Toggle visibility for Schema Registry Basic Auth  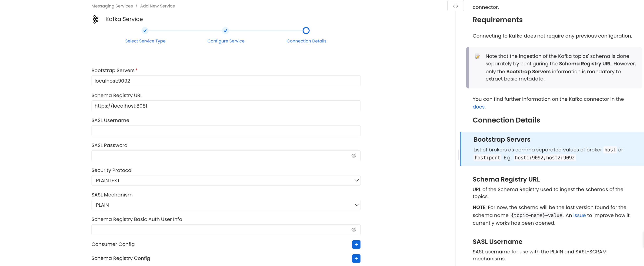click(x=354, y=230)
